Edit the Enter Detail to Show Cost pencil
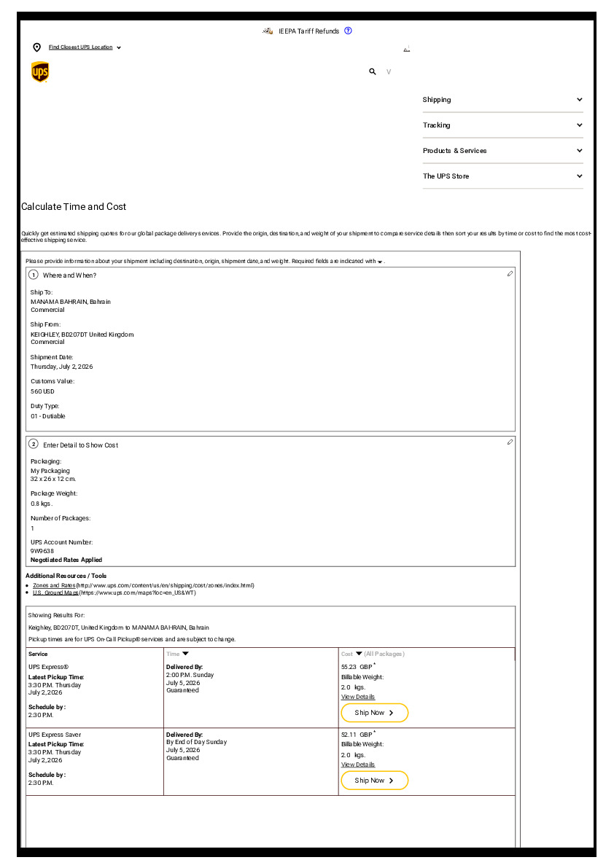Screen dimensions: 614x868 coord(510,442)
